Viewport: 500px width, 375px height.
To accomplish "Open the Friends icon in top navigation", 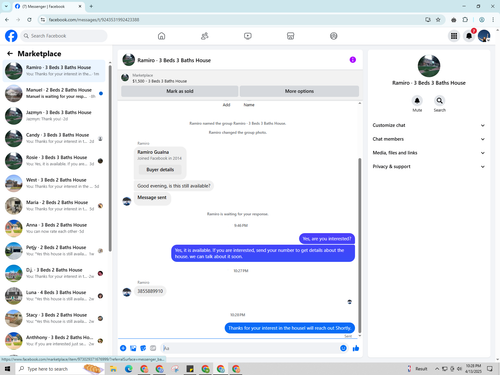I will pos(205,36).
